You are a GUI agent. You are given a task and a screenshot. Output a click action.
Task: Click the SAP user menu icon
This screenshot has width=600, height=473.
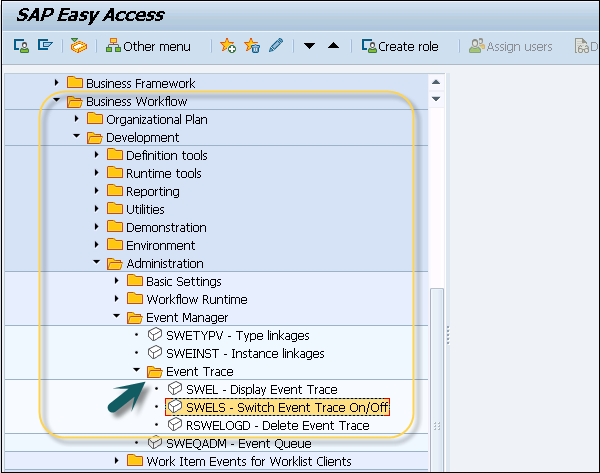(x=20, y=46)
